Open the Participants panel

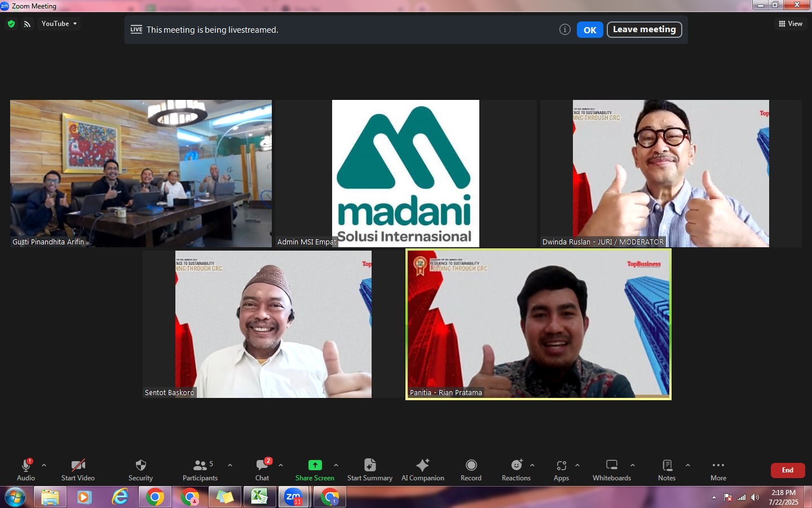tap(200, 470)
